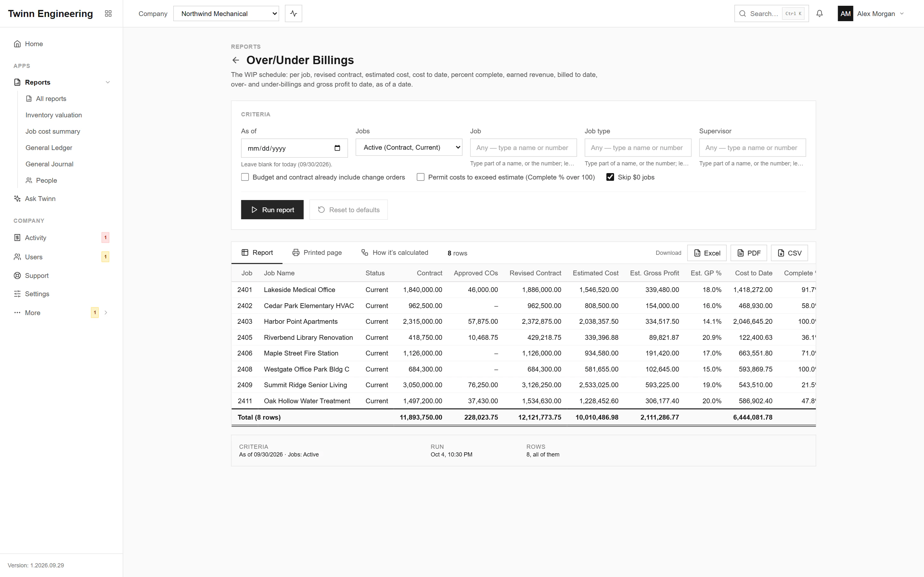This screenshot has width=924, height=577.
Task: Open the activity pulse icon button
Action: coord(293,13)
